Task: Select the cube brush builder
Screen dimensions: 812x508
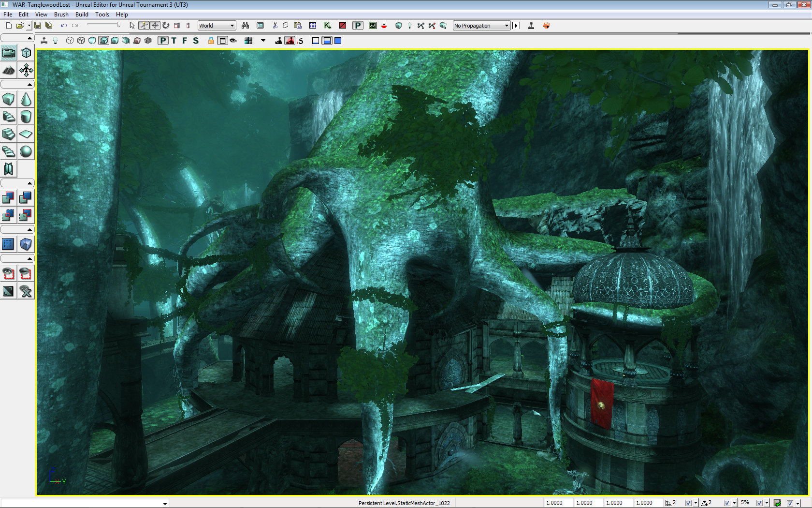Action: (9, 99)
